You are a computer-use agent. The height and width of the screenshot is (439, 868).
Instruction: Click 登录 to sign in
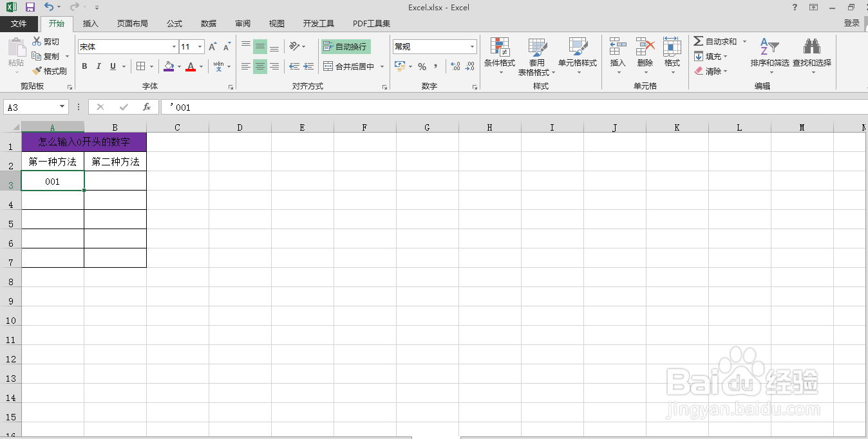(x=852, y=23)
